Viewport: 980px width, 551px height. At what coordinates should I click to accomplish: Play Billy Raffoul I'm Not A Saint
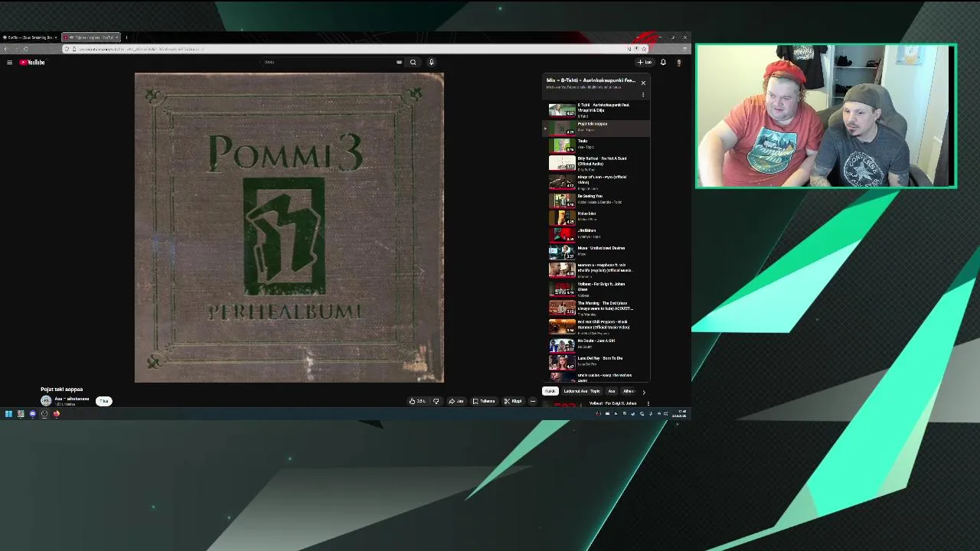point(596,162)
